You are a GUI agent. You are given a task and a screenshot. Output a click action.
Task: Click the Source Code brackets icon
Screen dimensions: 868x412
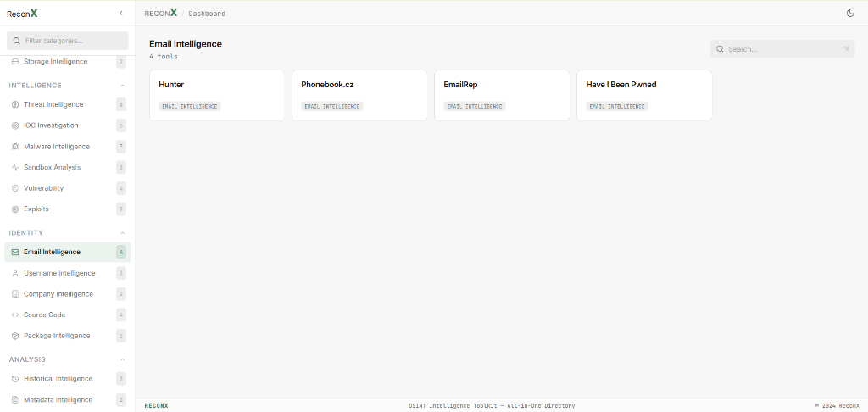(x=15, y=315)
